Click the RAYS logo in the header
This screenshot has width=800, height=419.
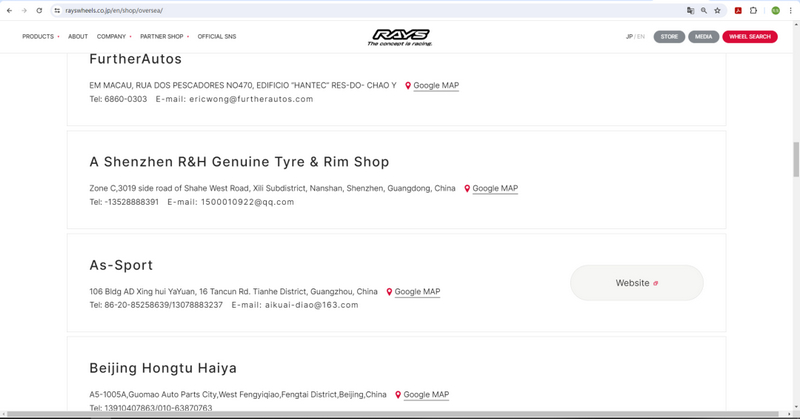(399, 37)
